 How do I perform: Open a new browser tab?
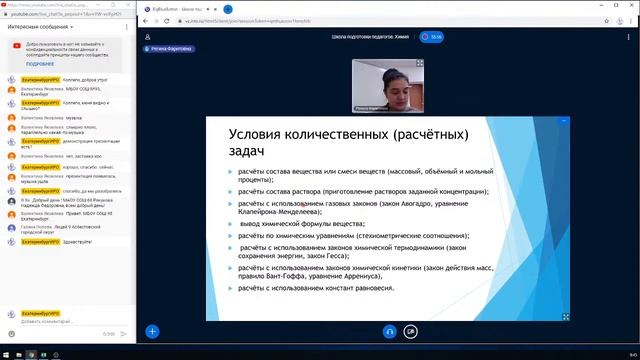click(228, 9)
